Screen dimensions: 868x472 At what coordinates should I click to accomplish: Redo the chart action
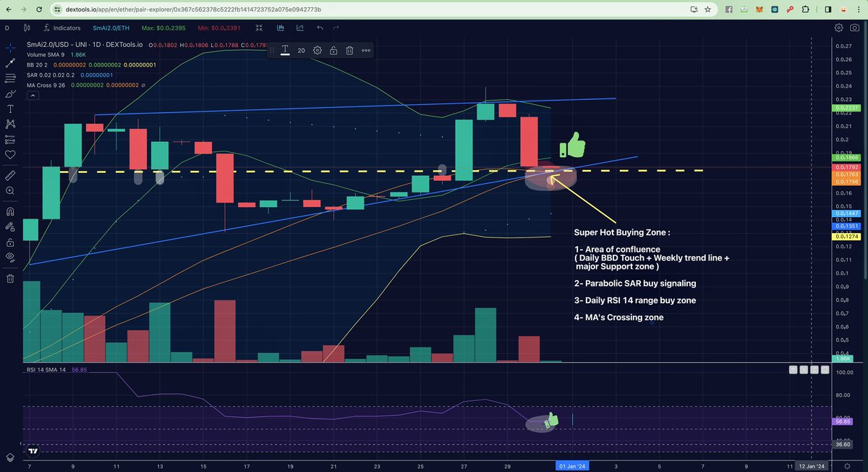point(336,28)
